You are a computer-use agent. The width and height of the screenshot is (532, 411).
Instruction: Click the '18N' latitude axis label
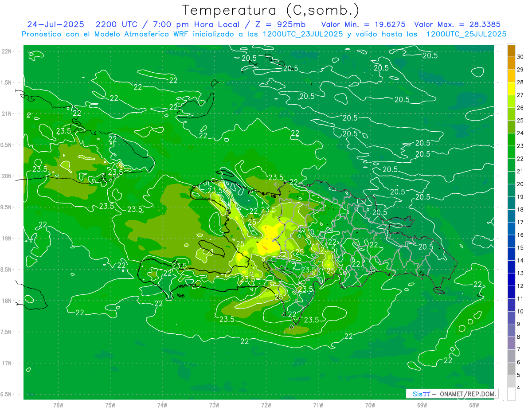click(x=7, y=301)
